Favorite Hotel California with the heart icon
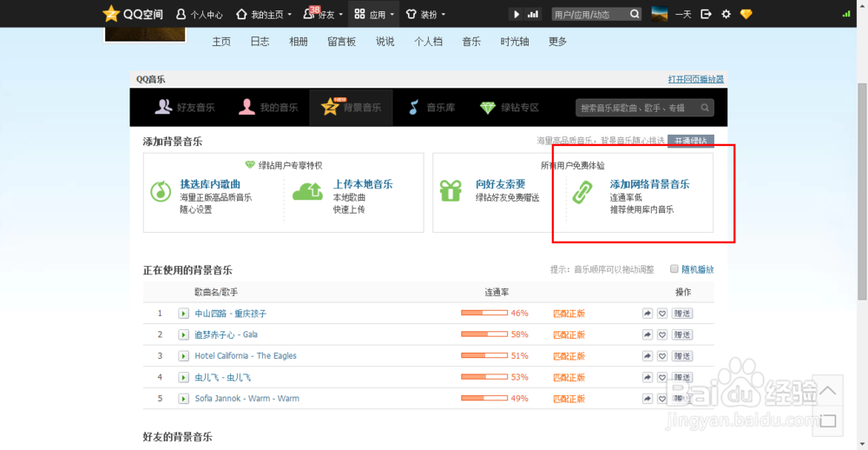 [x=662, y=356]
